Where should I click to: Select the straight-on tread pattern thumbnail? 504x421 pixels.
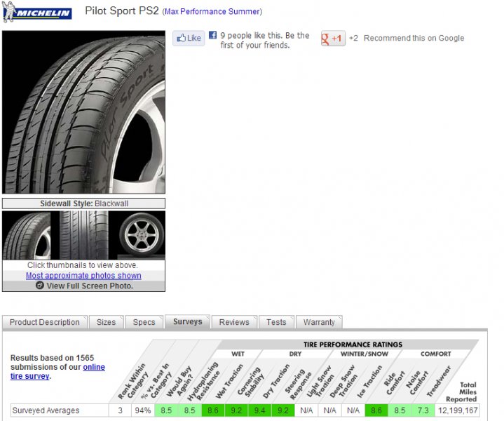tap(83, 235)
